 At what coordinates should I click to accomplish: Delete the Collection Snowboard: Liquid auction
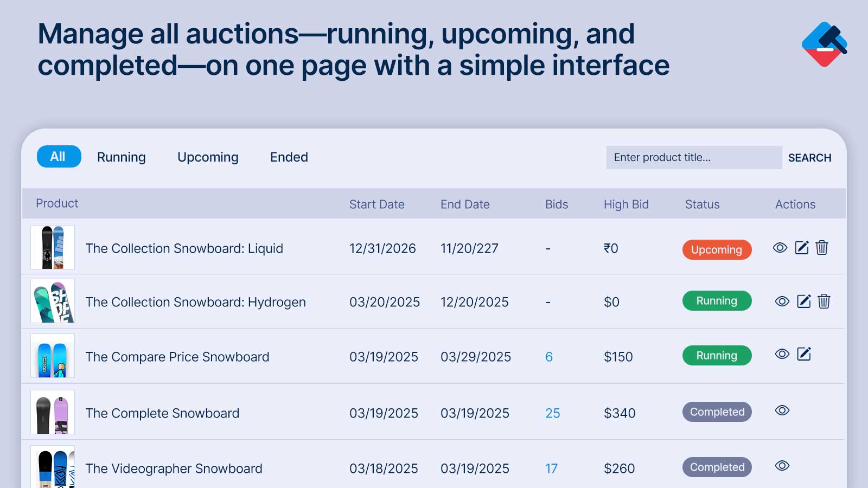(x=822, y=248)
